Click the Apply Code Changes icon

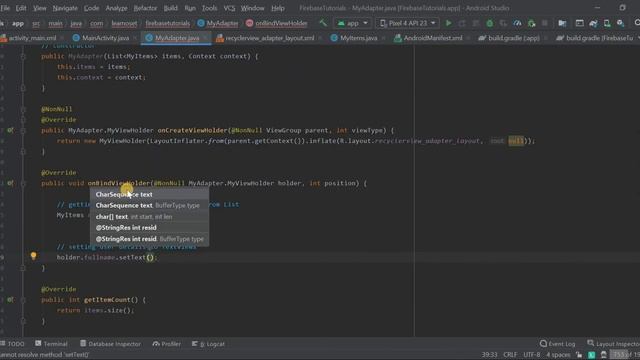[476, 23]
